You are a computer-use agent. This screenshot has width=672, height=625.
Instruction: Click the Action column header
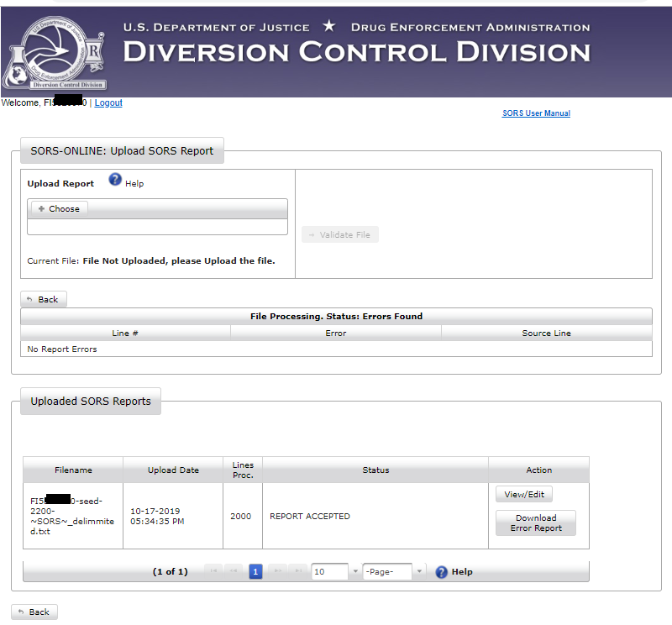click(538, 470)
